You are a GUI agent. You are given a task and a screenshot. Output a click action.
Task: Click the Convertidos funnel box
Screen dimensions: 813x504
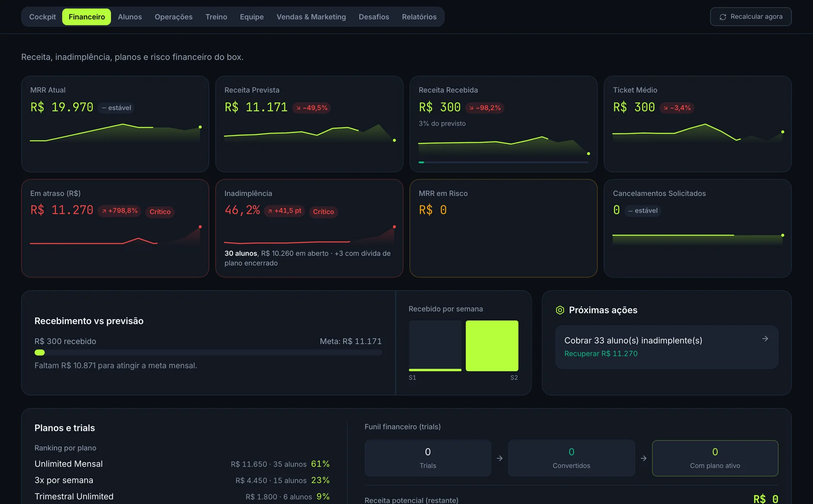click(572, 458)
